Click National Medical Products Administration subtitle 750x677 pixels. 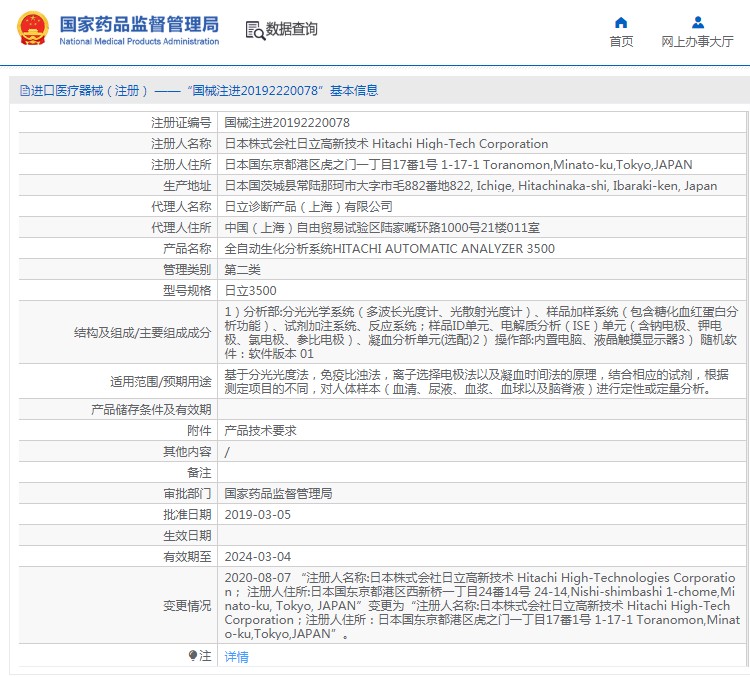(x=139, y=41)
